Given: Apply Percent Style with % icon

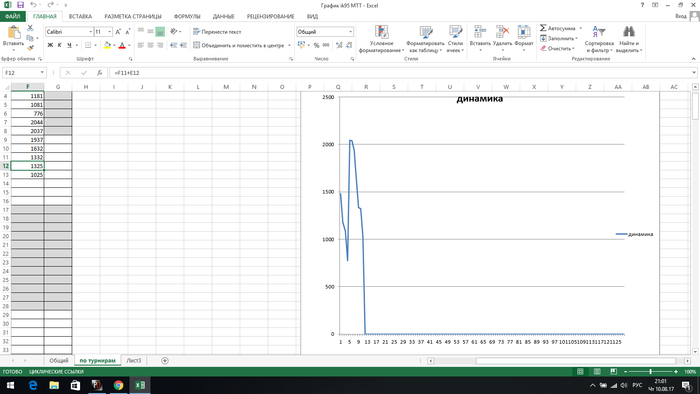Looking at the screenshot, I should pyautogui.click(x=317, y=45).
